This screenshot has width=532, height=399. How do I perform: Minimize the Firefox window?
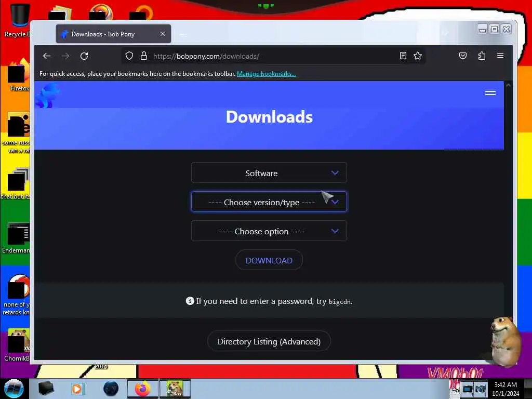(482, 30)
